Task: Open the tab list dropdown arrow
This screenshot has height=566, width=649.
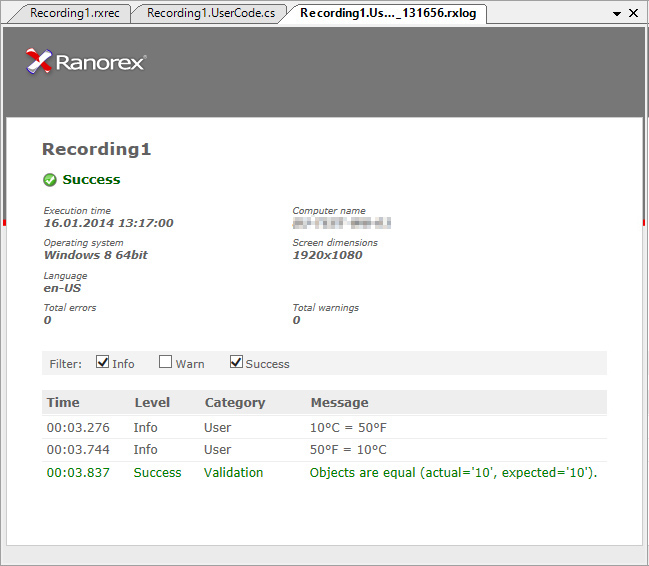Action: (617, 14)
